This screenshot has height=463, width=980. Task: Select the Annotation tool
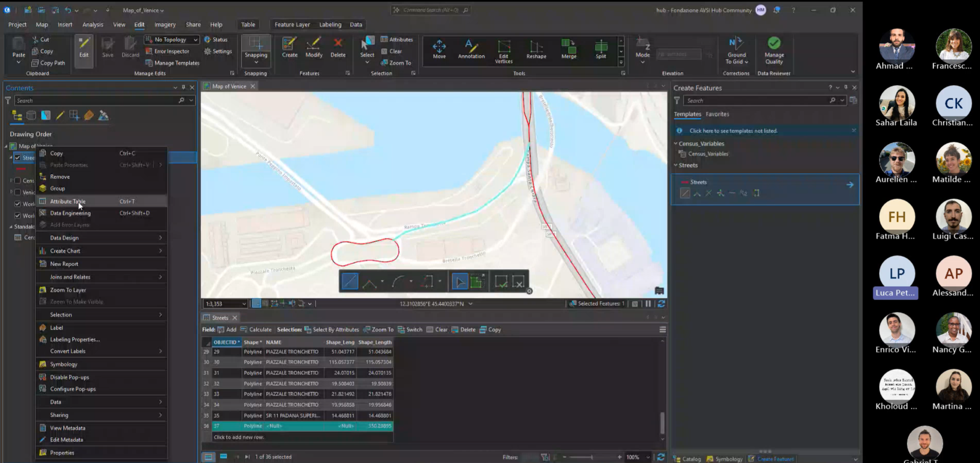coord(471,49)
